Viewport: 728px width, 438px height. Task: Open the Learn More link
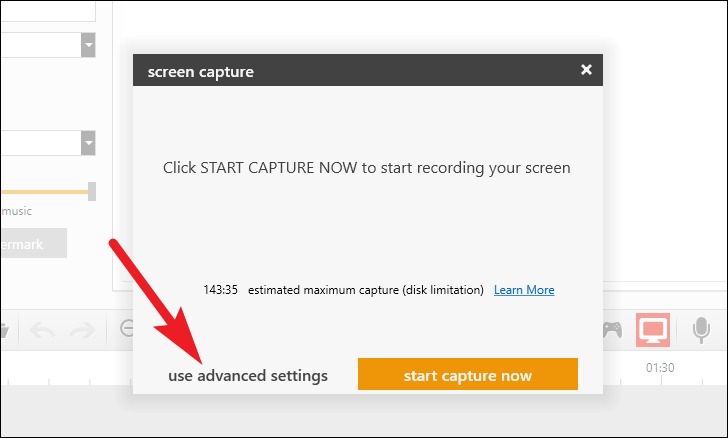point(524,290)
